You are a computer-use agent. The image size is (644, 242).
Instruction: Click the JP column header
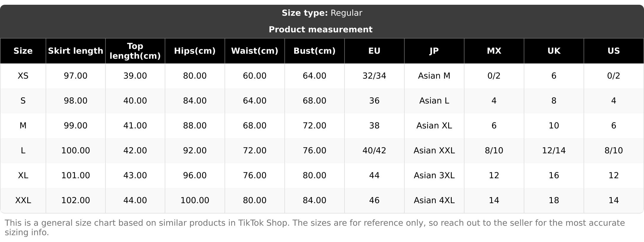[x=434, y=51]
